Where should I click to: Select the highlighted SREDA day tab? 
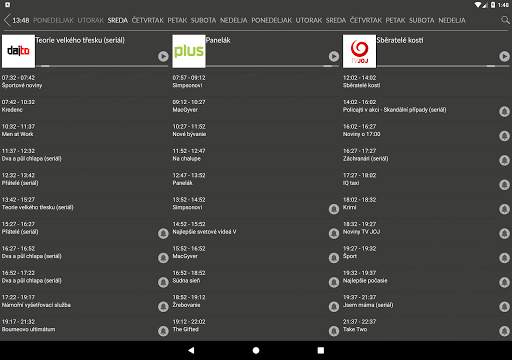pyautogui.click(x=117, y=20)
